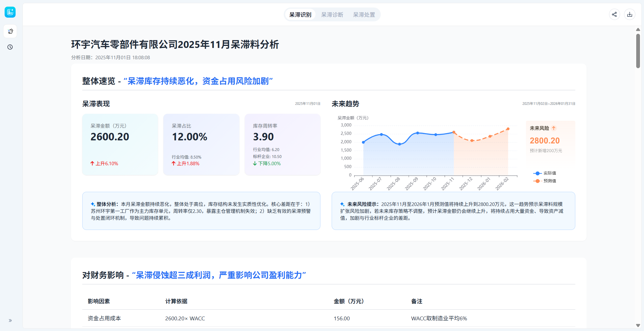Click the vertical scrollbar thumb

coord(638,51)
